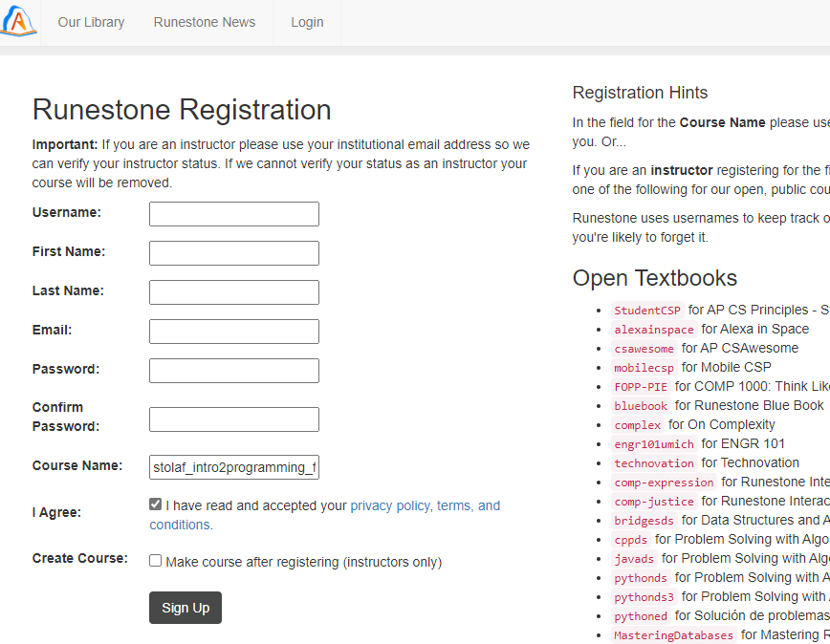This screenshot has height=644, width=830.
Task: Click the Last Name: field label
Action: (68, 290)
